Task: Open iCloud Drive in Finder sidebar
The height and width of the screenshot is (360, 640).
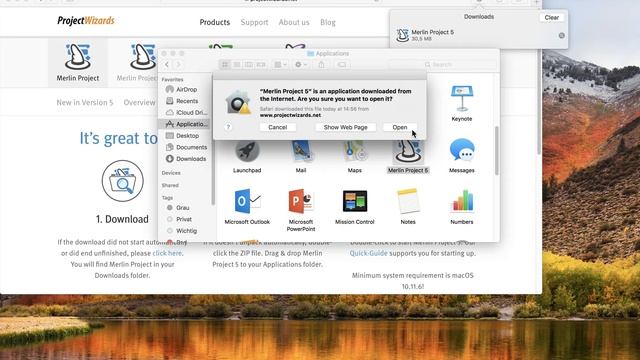Action: pos(186,112)
